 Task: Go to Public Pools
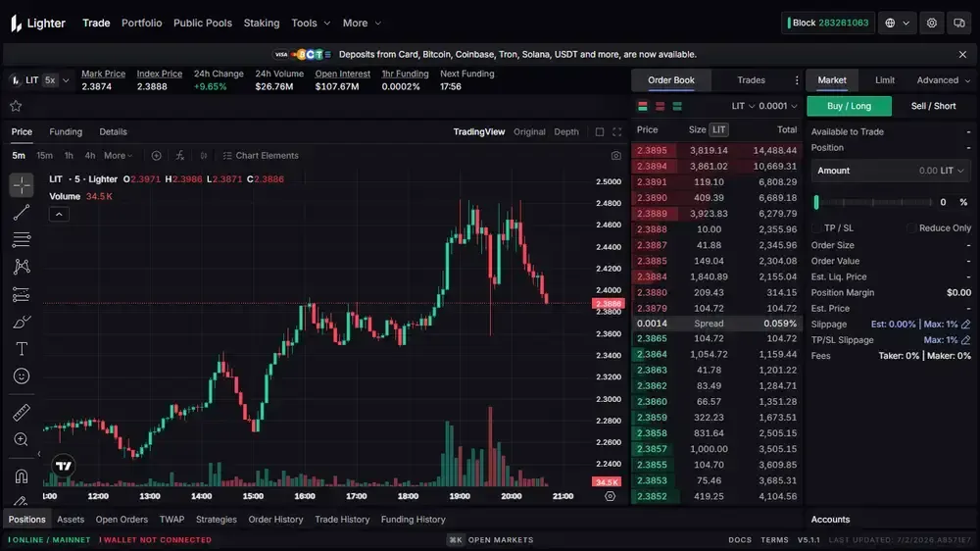point(203,24)
